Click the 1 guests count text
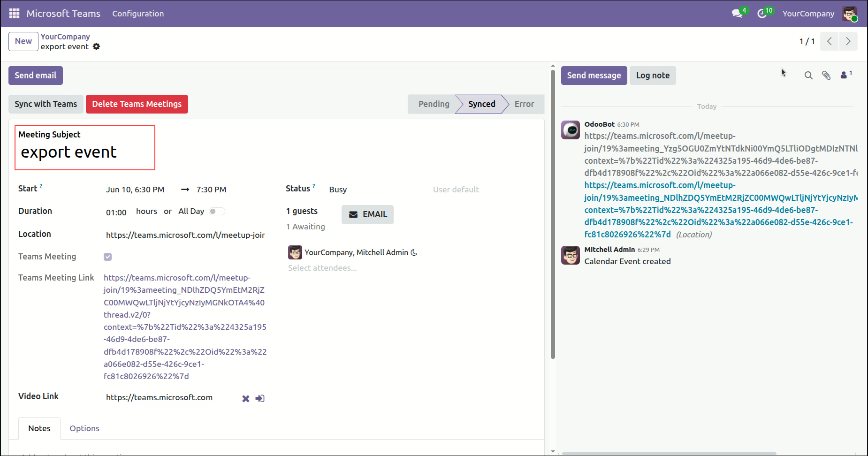The image size is (868, 456). coord(302,211)
